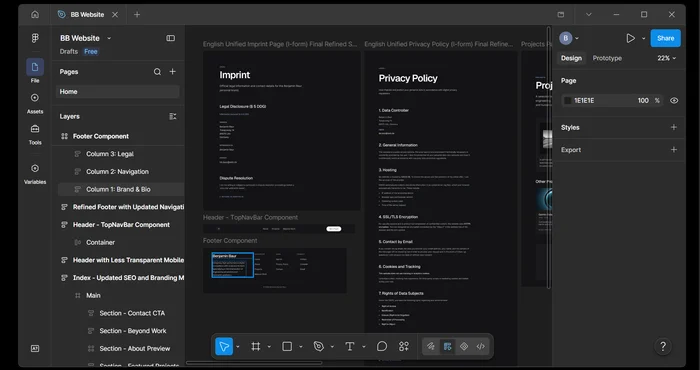Click the page background color swatch
The width and height of the screenshot is (700, 370).
(x=567, y=100)
